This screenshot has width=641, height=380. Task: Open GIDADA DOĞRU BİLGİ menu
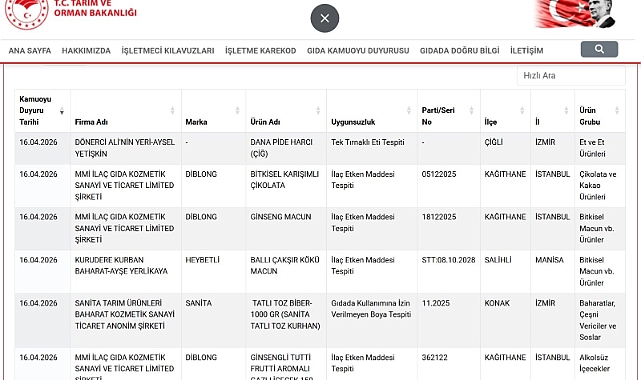459,51
